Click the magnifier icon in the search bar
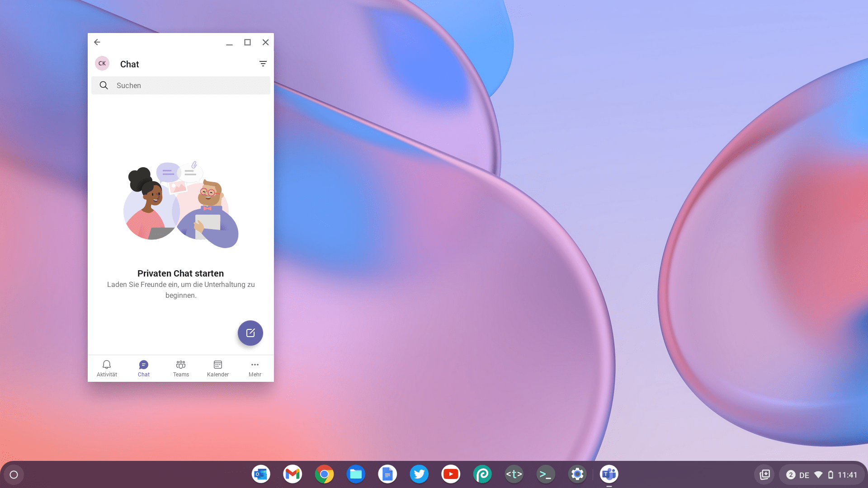Screen dimensions: 868x488 pyautogui.click(x=104, y=85)
